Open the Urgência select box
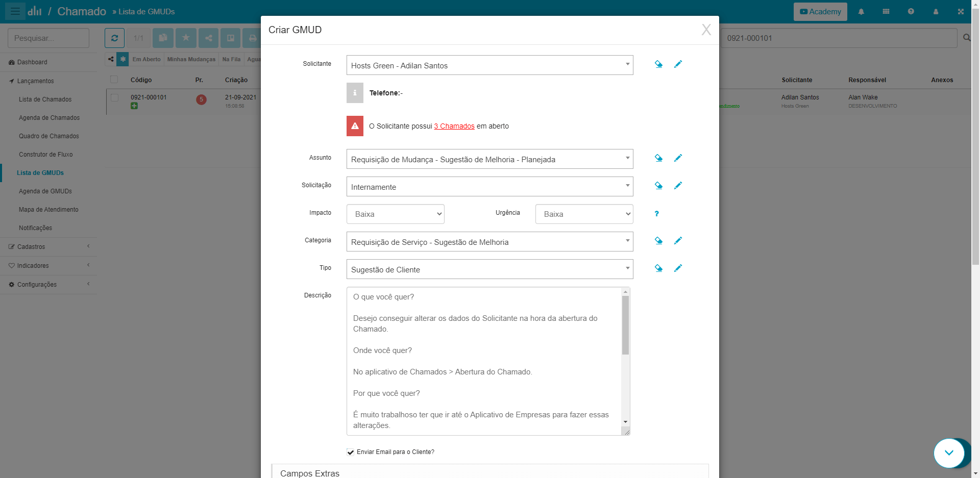Image resolution: width=980 pixels, height=478 pixels. coord(584,214)
